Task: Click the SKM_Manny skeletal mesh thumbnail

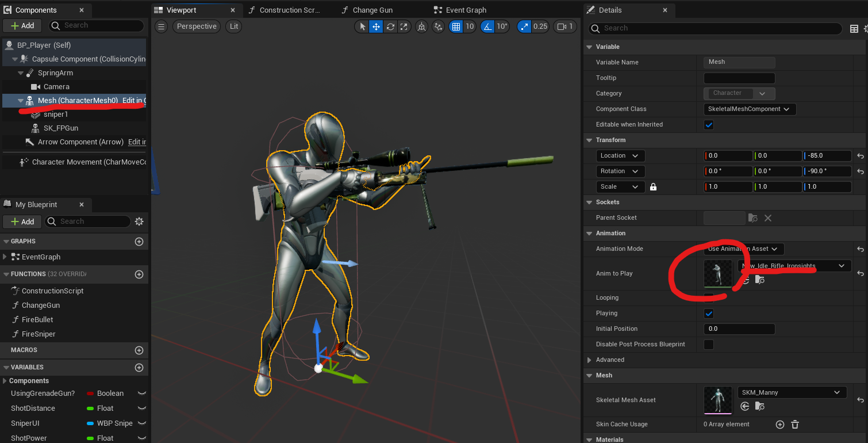Action: [x=718, y=400]
